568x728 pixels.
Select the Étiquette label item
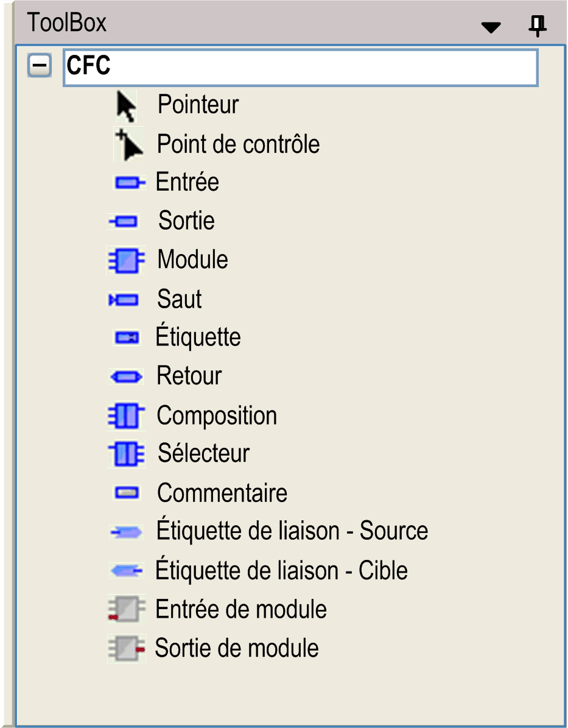198,337
